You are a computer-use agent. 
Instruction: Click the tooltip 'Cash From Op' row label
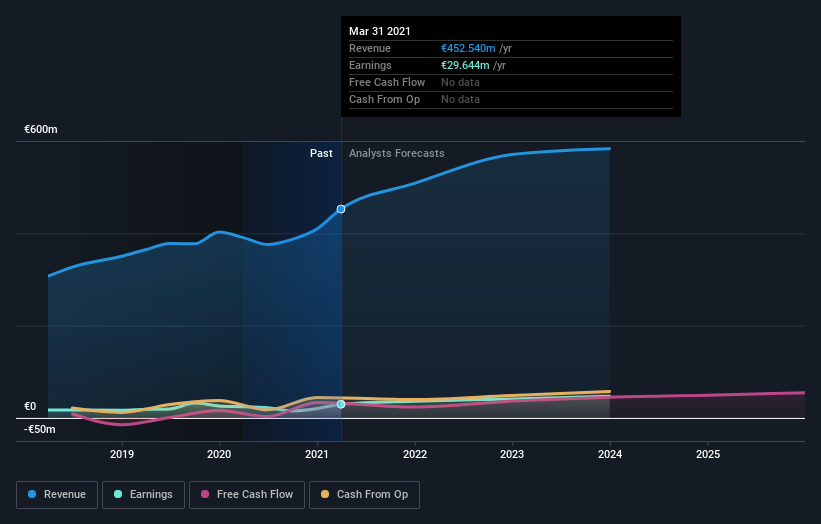click(x=384, y=99)
